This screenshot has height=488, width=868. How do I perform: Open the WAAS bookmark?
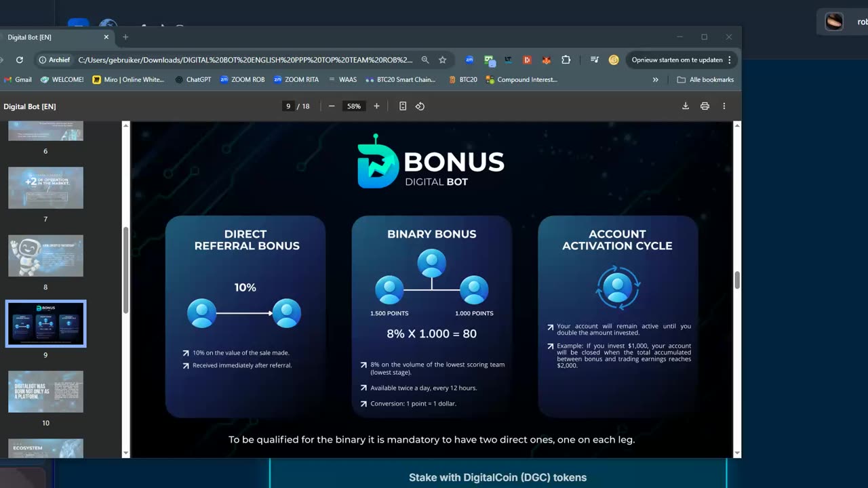click(342, 79)
